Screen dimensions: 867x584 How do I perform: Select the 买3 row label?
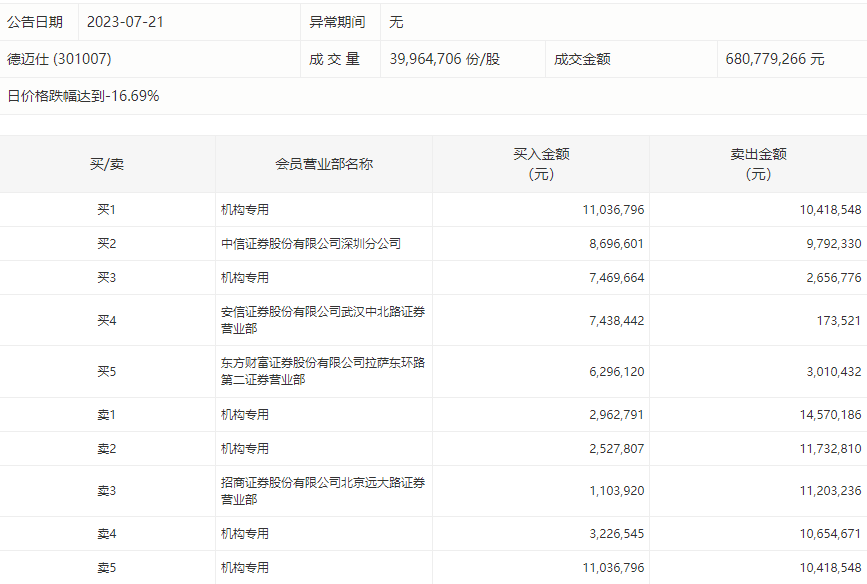[x=107, y=278]
